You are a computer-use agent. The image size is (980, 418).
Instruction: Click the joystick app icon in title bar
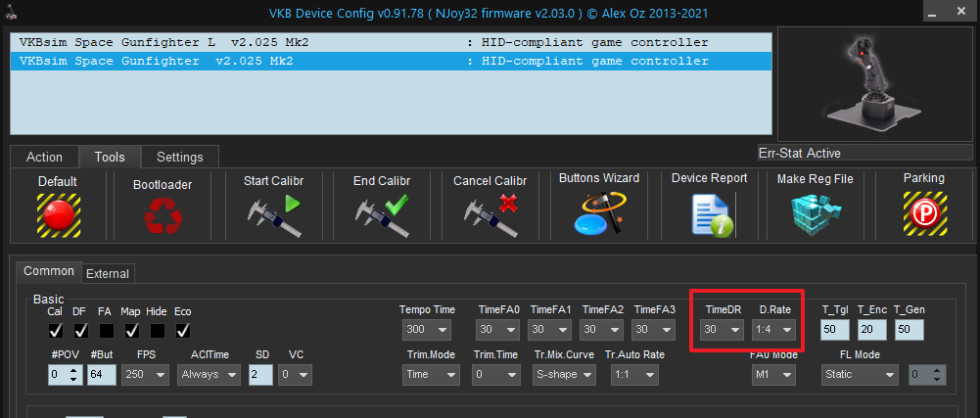(13, 13)
